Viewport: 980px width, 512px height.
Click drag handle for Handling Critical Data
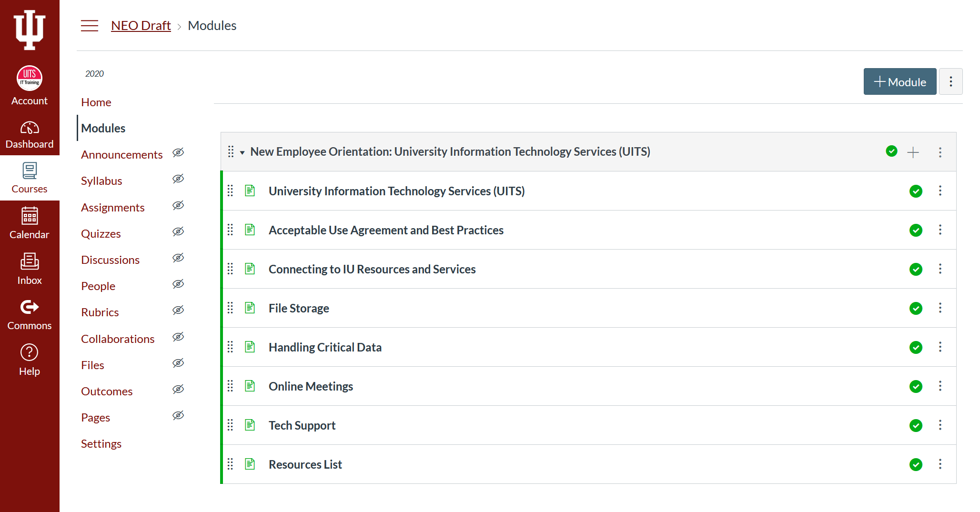click(230, 347)
